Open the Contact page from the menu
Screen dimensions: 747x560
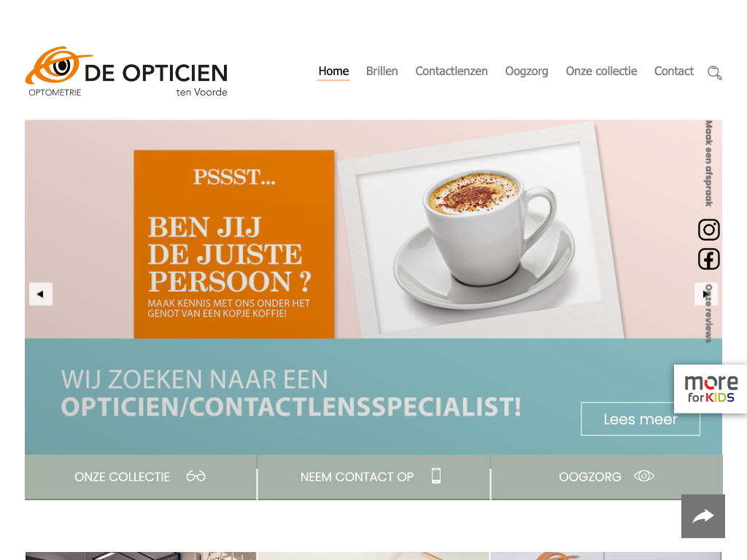673,71
